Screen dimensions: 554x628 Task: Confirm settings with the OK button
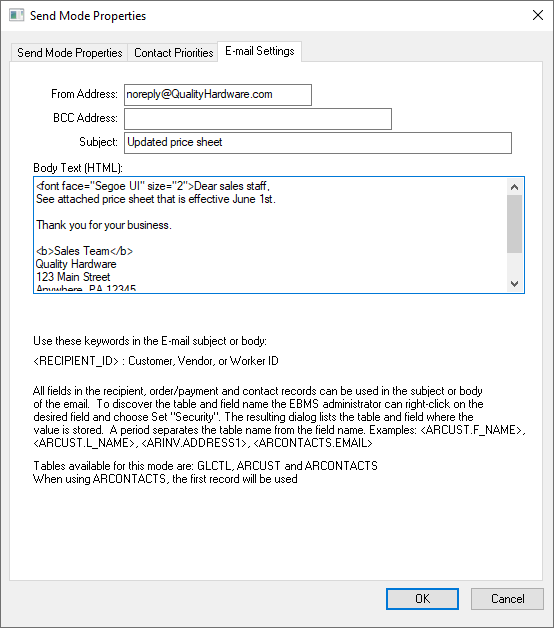coord(422,599)
